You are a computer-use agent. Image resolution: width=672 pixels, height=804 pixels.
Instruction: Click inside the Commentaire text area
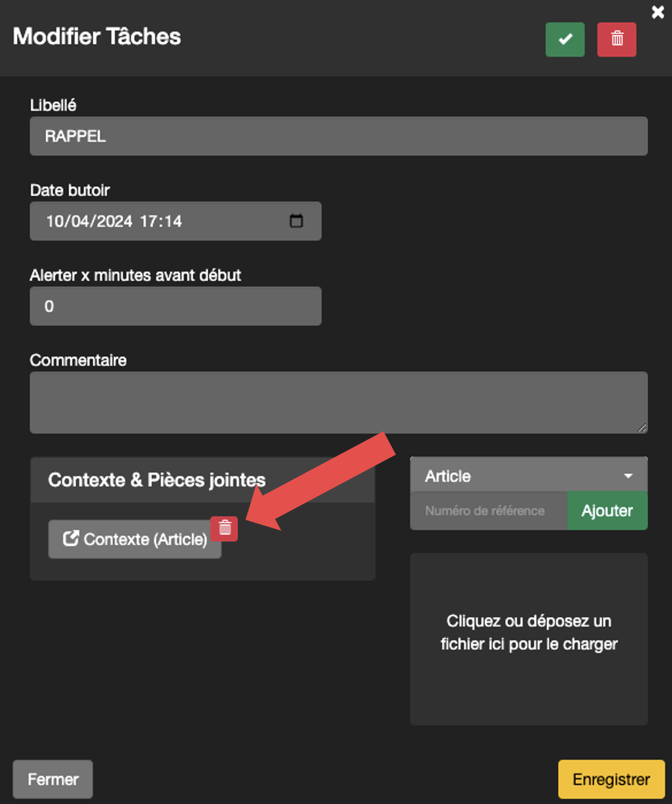click(x=338, y=402)
